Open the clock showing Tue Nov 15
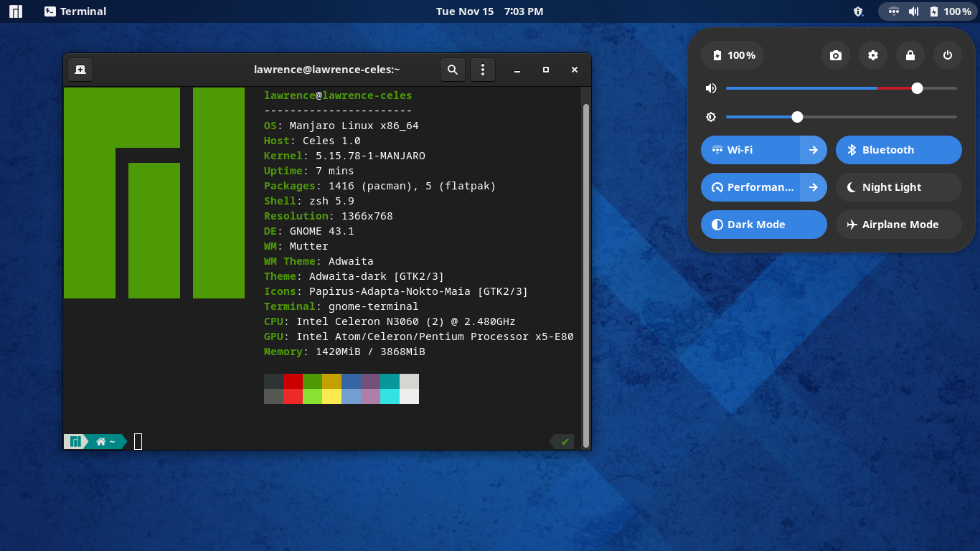The height and width of the screenshot is (551, 980). (x=489, y=11)
